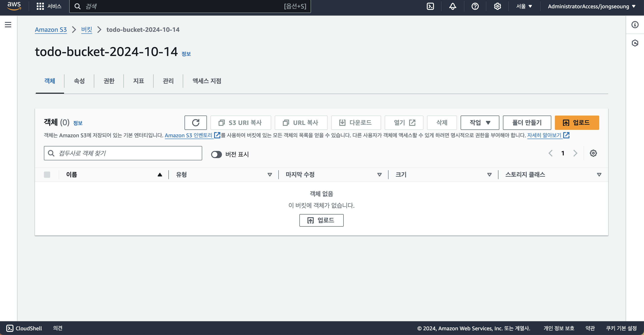Open 개인 정보 보호 footer link
Image resolution: width=644 pixels, height=335 pixels.
[559, 328]
